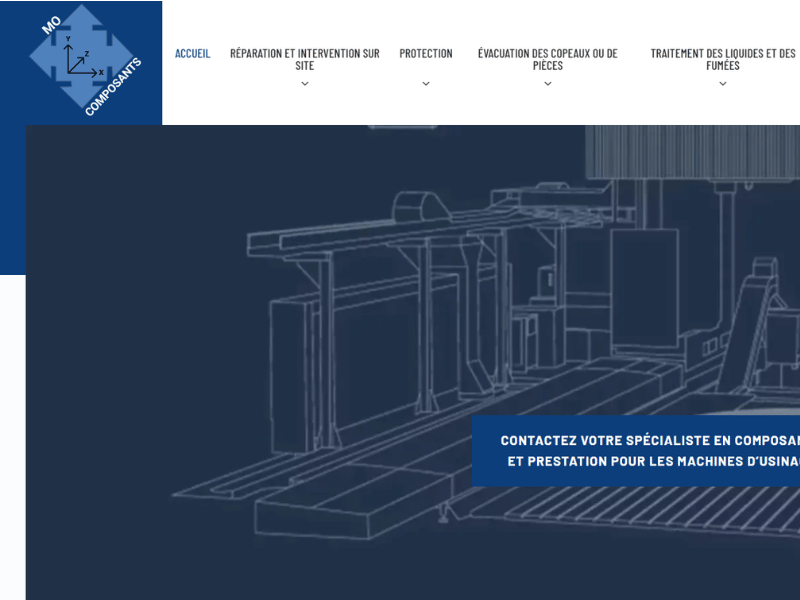This screenshot has width=800, height=600.
Task: Expand chevron under Évacuation des copeaux
Action: 547,84
